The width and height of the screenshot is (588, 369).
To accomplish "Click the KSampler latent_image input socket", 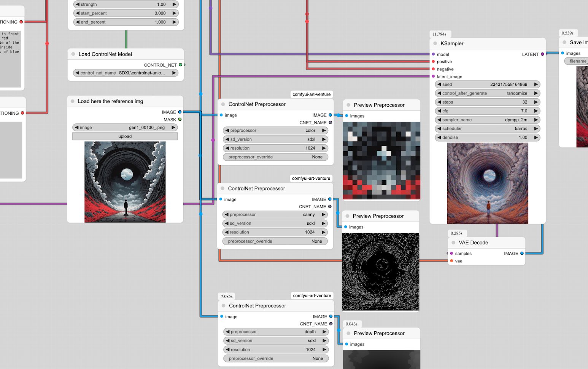I will coord(433,76).
